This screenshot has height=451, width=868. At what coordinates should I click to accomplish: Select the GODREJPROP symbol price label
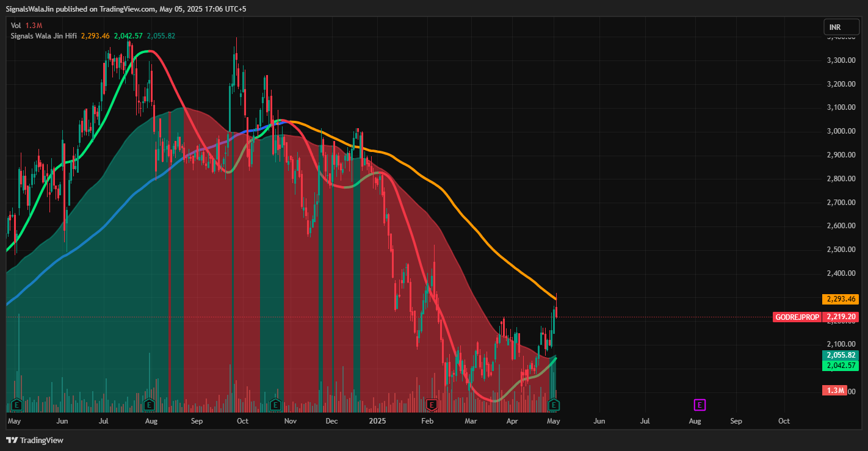click(x=797, y=317)
